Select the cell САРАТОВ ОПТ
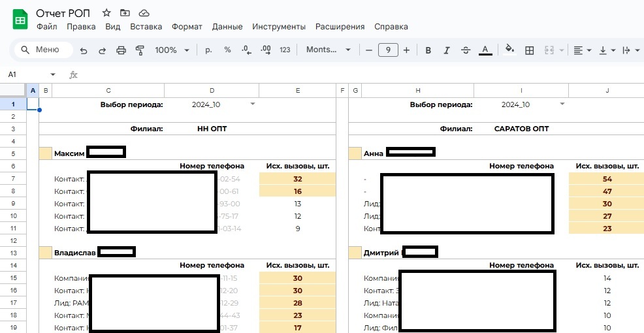This screenshot has height=333, width=644. pyautogui.click(x=521, y=129)
